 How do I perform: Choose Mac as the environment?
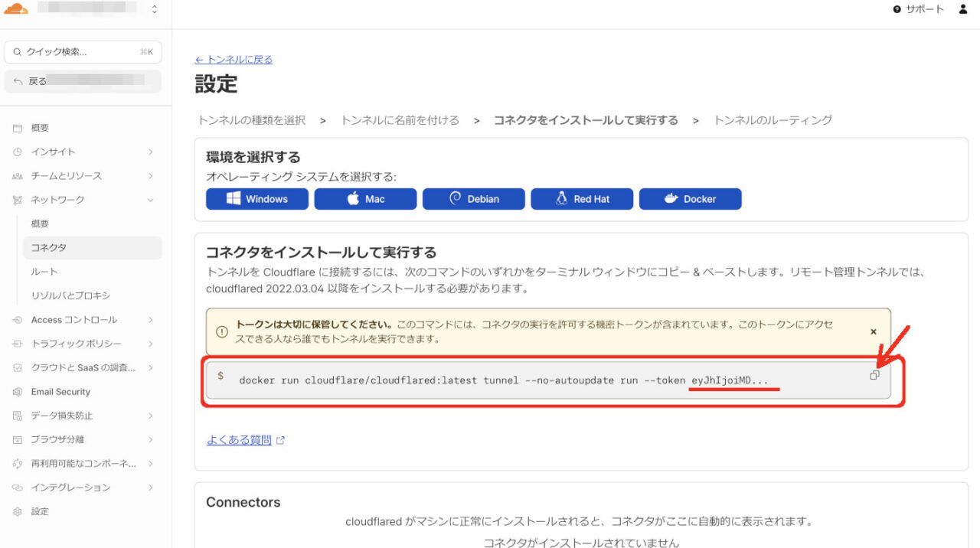click(x=365, y=199)
